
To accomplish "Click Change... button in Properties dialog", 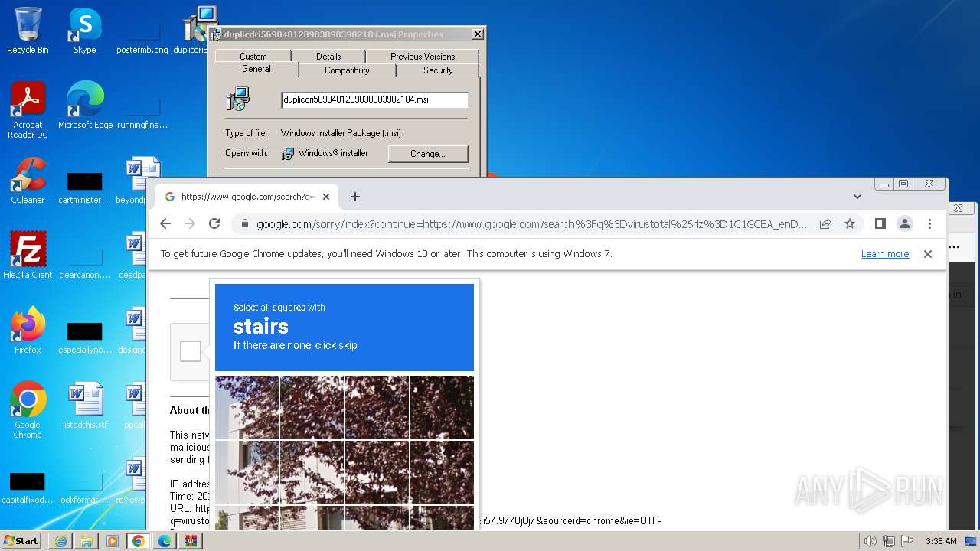I will coord(428,154).
